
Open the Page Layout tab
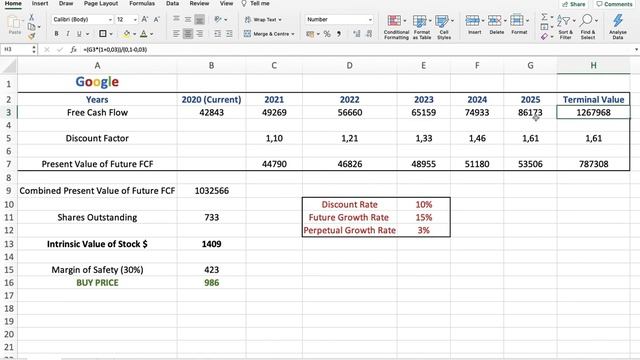click(101, 3)
